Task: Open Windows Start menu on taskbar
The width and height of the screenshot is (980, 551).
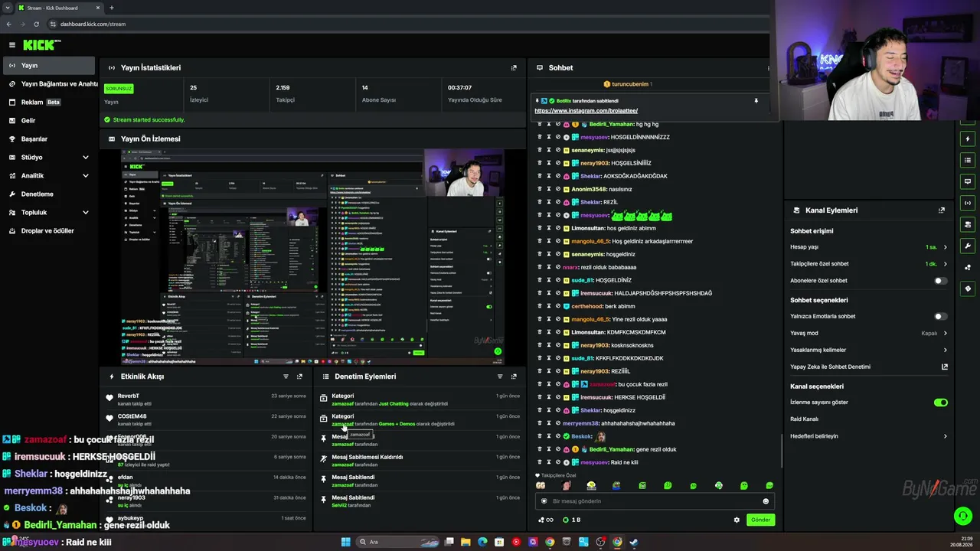Action: [x=345, y=542]
